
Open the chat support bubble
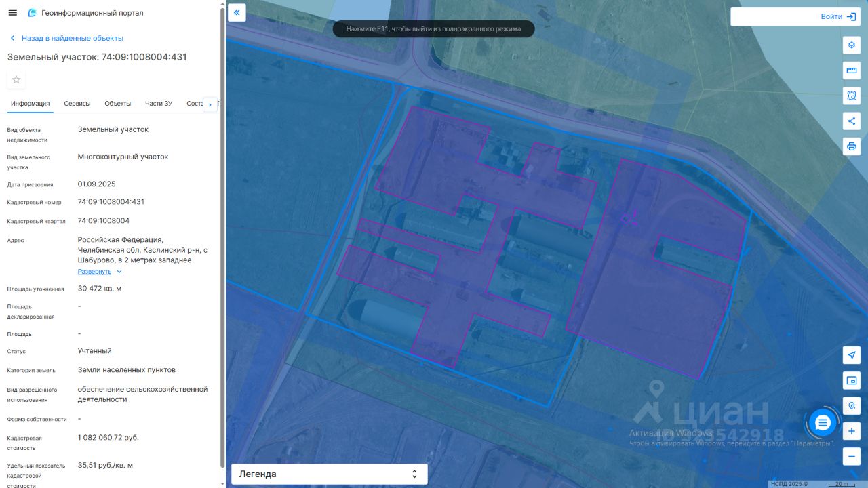click(x=823, y=423)
